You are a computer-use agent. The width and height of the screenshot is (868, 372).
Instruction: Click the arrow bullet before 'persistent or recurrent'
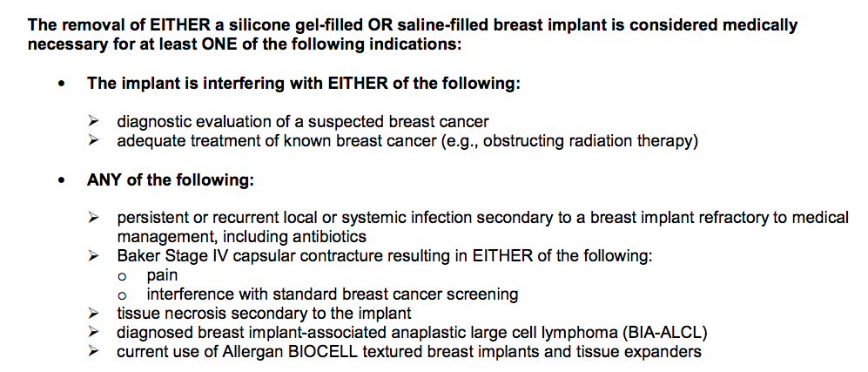tap(92, 218)
